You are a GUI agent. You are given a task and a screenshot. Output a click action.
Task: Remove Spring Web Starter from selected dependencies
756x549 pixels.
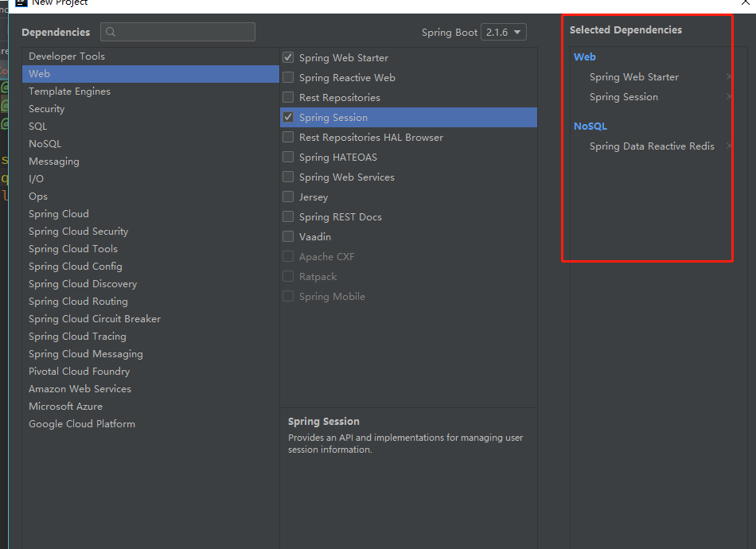point(729,77)
